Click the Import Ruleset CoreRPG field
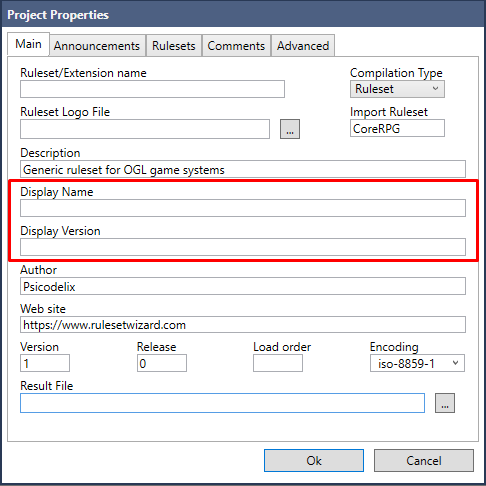 click(397, 128)
